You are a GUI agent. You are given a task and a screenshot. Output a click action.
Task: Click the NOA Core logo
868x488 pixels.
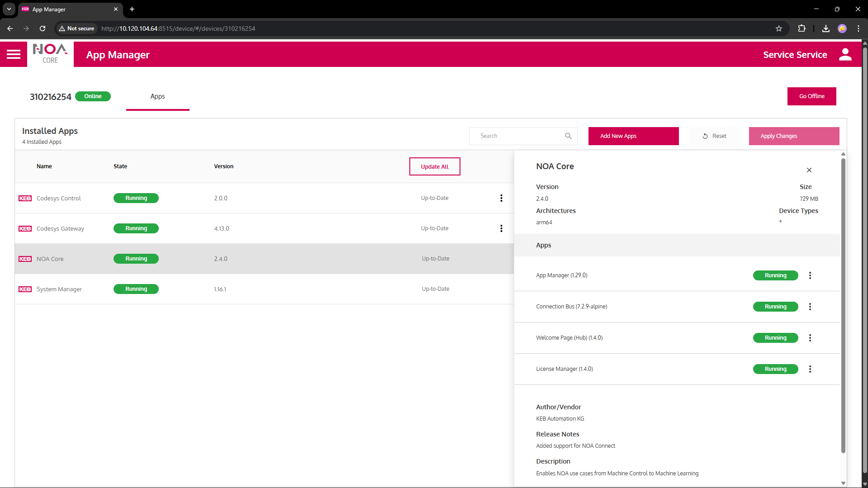[x=50, y=54]
